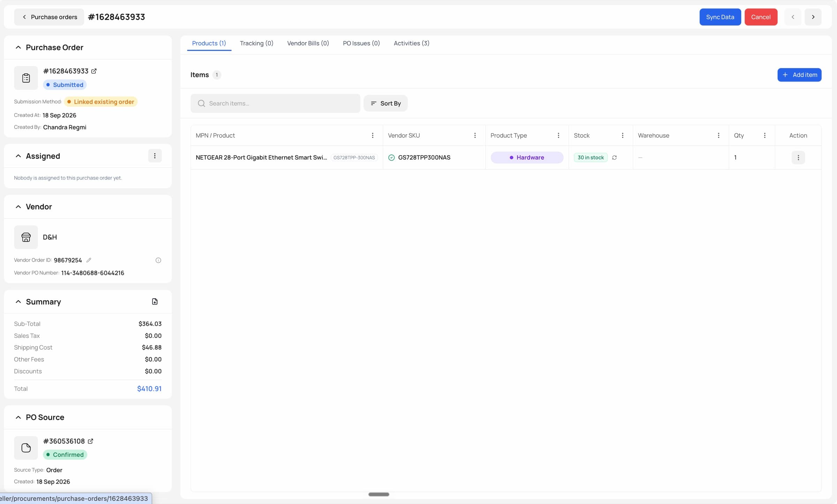Click the Linked existing order badge
Image resolution: width=837 pixels, height=504 pixels.
[x=101, y=102]
